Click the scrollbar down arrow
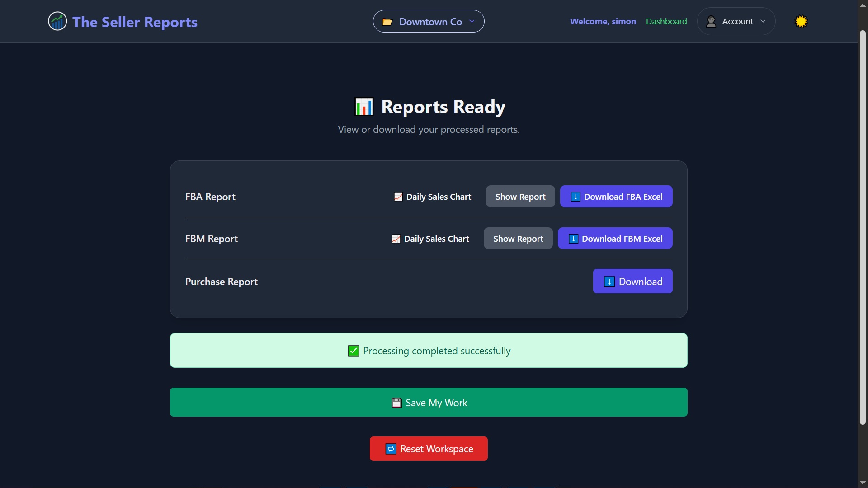The width and height of the screenshot is (868, 488). point(863,483)
